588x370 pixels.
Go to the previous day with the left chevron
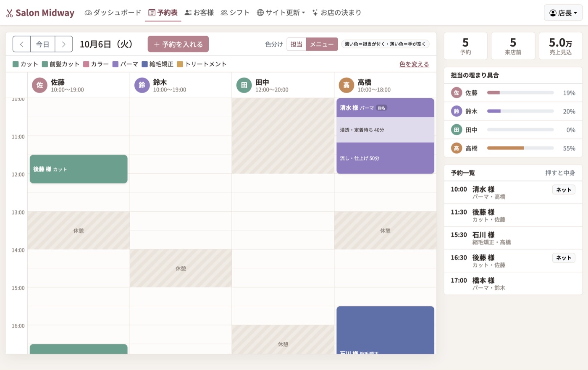coord(21,44)
